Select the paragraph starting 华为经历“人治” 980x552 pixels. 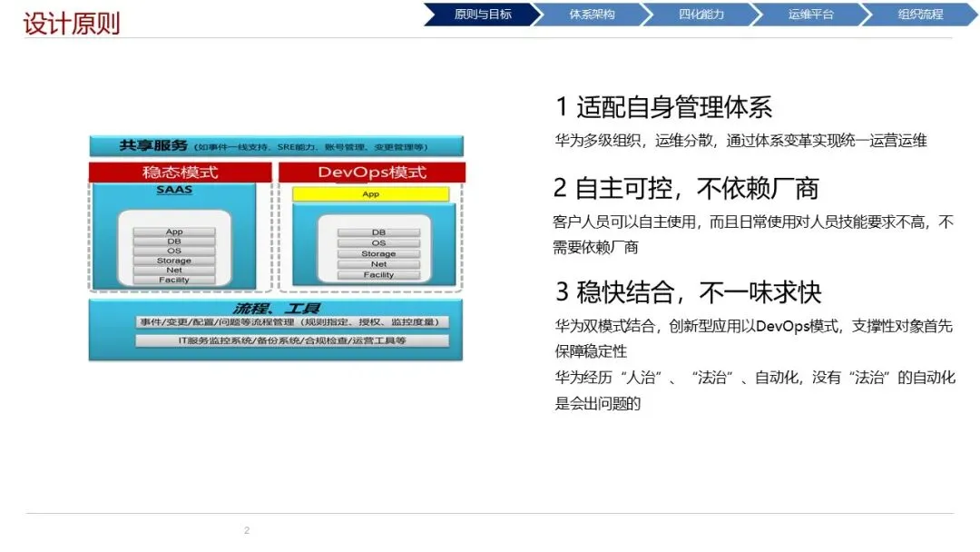tap(755, 390)
